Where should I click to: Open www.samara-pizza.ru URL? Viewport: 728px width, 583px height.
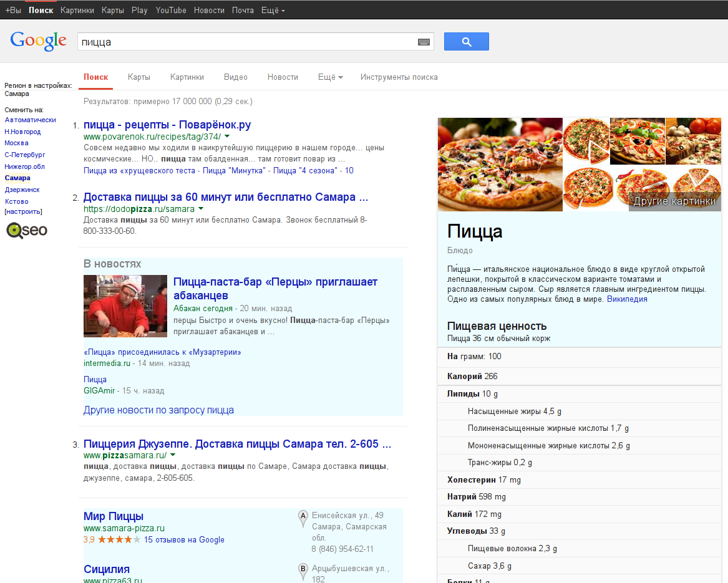point(124,528)
